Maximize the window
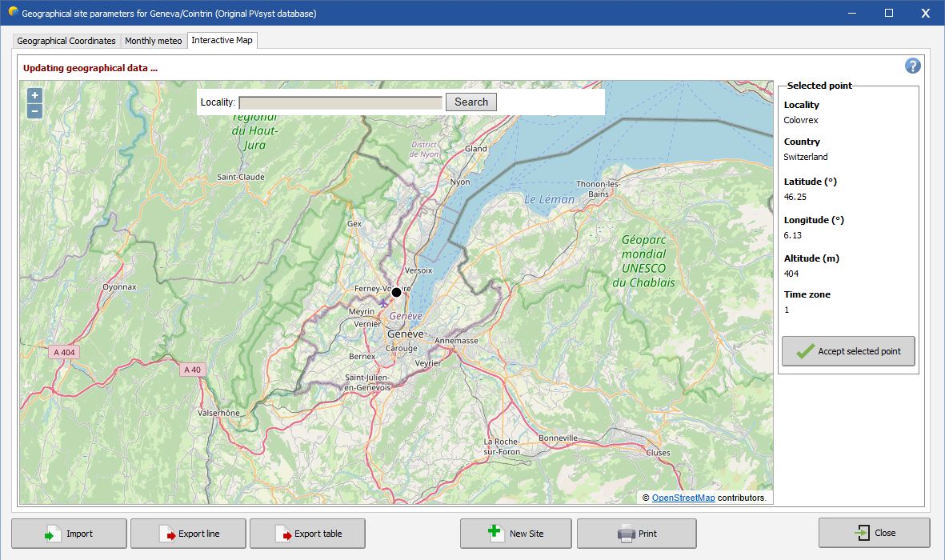This screenshot has width=945, height=560. pos(888,13)
